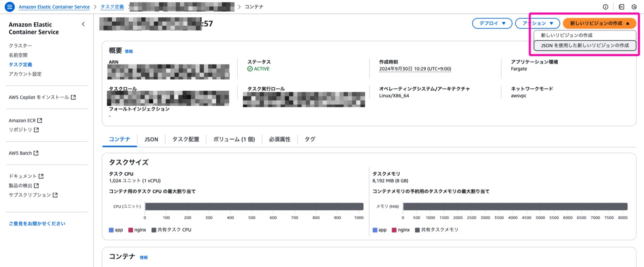The height and width of the screenshot is (267, 644).
Task: Choose JSON を使用した新しいリビジョンの作成
Action: [585, 45]
